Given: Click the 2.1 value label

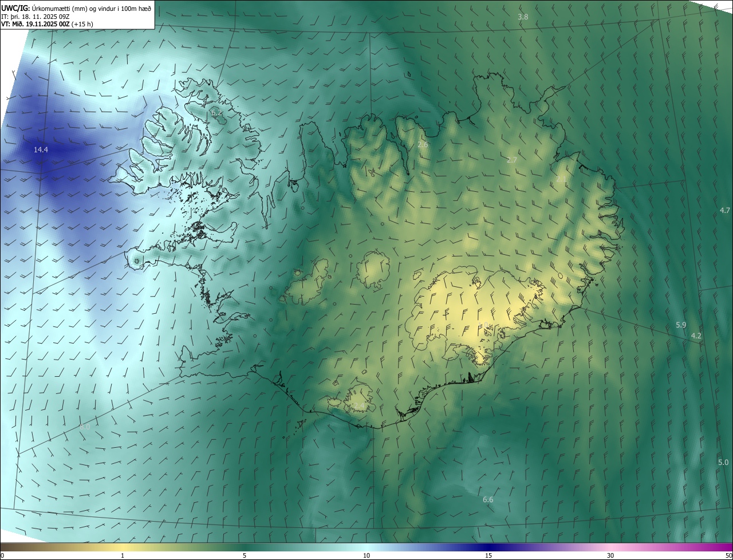Looking at the screenshot, I should coord(561,179).
